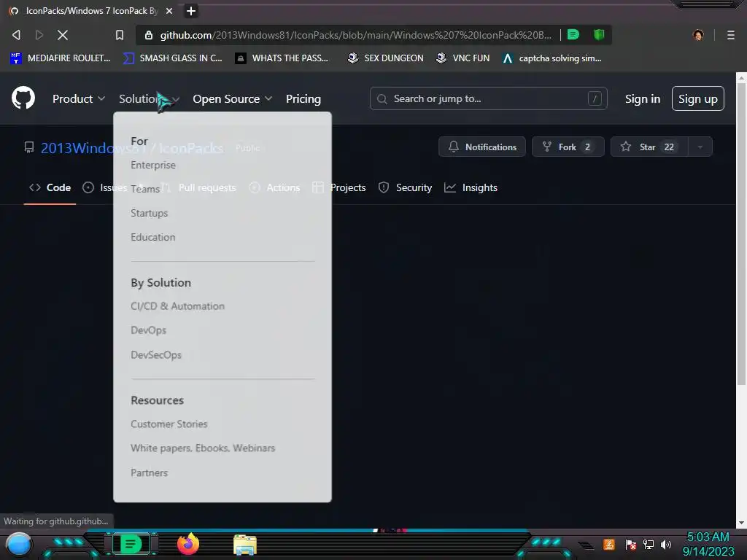The image size is (747, 560).
Task: Go back with the browser back arrow
Action: (16, 35)
